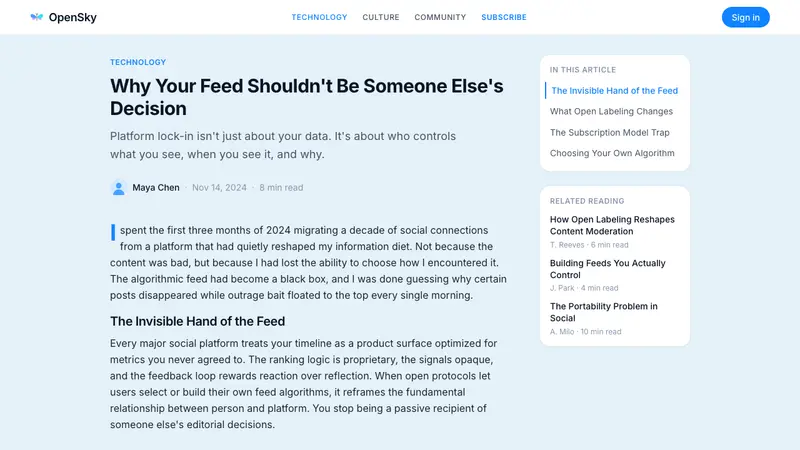The width and height of the screenshot is (800, 450).
Task: Click the Sign in button
Action: click(x=745, y=17)
